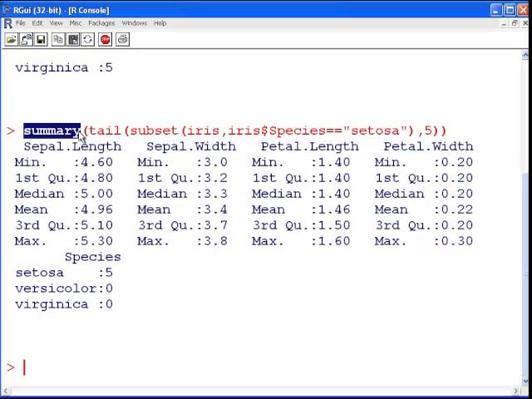This screenshot has height=399, width=532.
Task: Click the RGui title bar icon
Action: coord(7,10)
